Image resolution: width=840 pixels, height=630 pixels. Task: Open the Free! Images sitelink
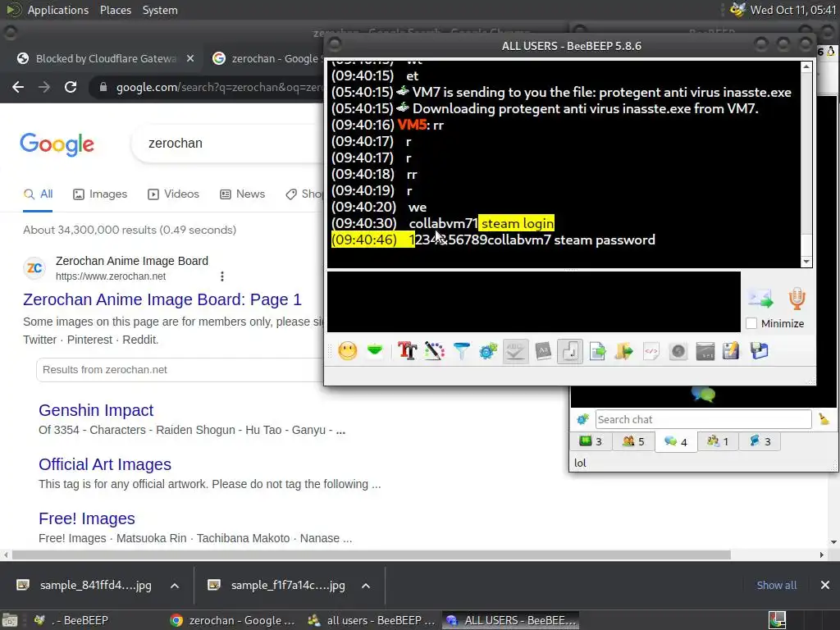pyautogui.click(x=87, y=518)
